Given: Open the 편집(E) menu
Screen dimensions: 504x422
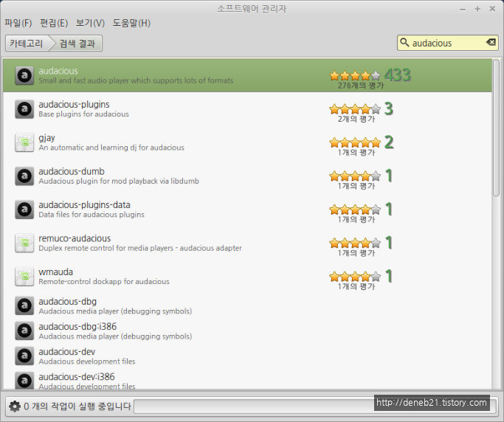Looking at the screenshot, I should click(x=53, y=23).
